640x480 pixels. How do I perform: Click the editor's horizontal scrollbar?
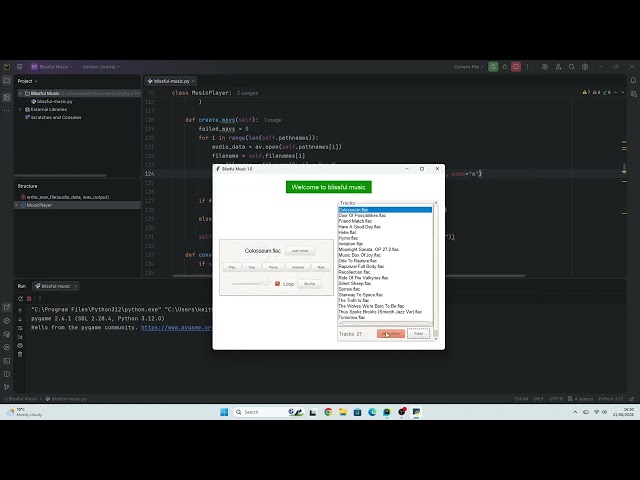coord(349,276)
